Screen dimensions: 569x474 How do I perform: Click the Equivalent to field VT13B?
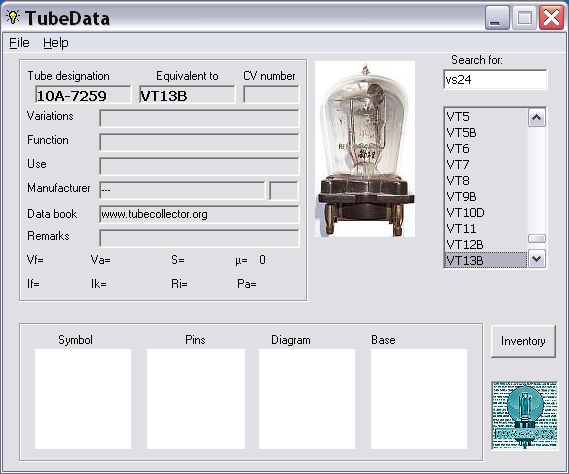point(187,95)
